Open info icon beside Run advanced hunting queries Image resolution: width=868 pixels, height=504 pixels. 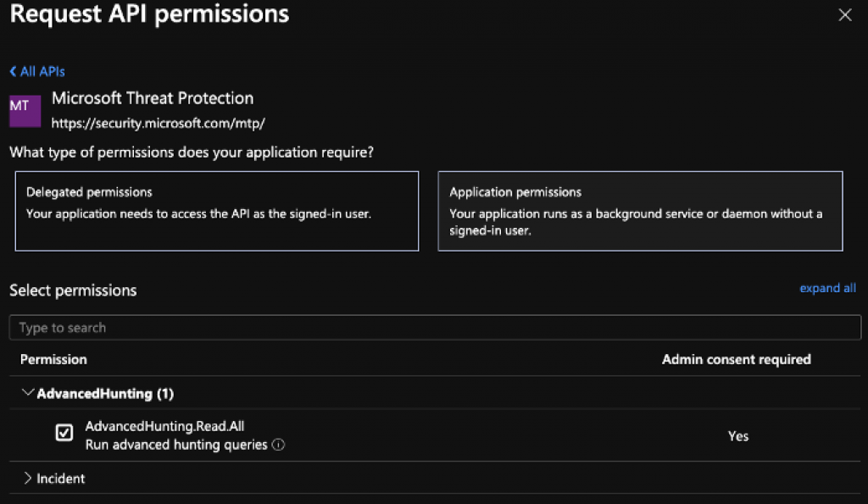pos(278,445)
